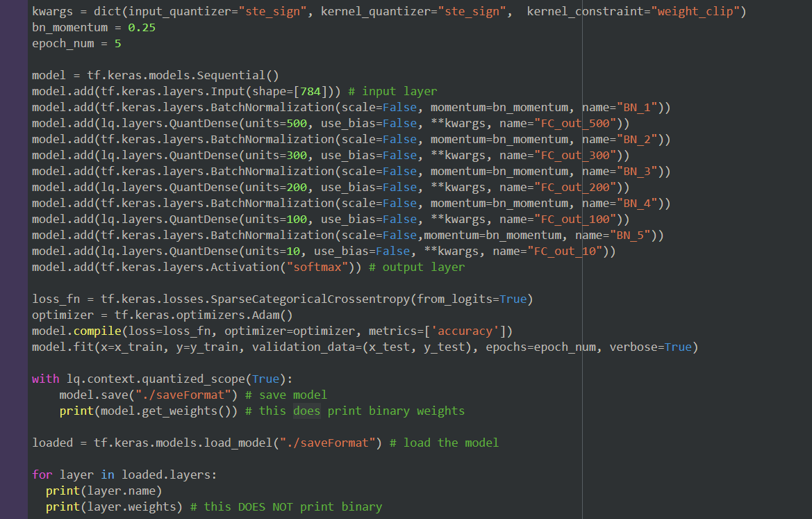812x519 pixels.
Task: Click the "# output layer" comment
Action: point(417,267)
